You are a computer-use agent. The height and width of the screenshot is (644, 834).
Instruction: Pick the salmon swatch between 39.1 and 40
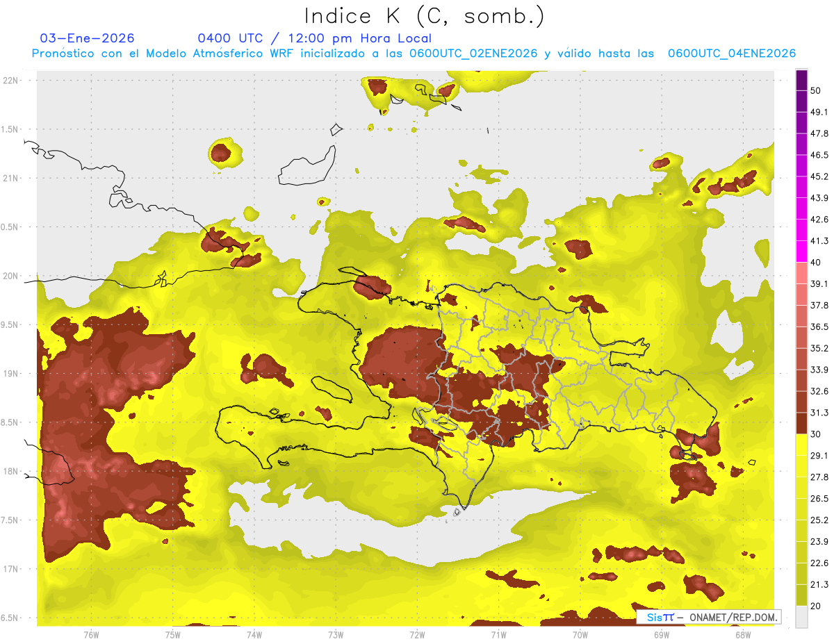(x=802, y=274)
